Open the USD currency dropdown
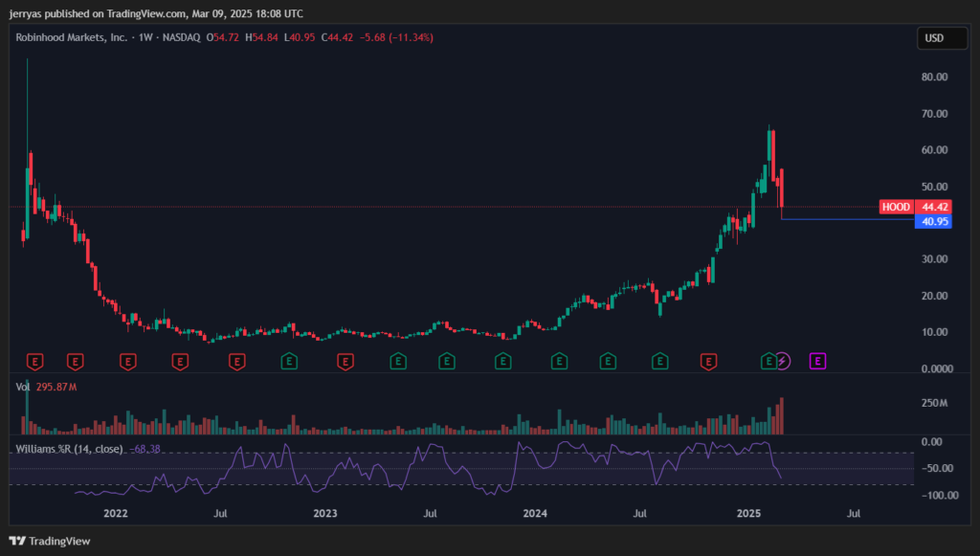The width and height of the screenshot is (980, 556). (x=933, y=38)
